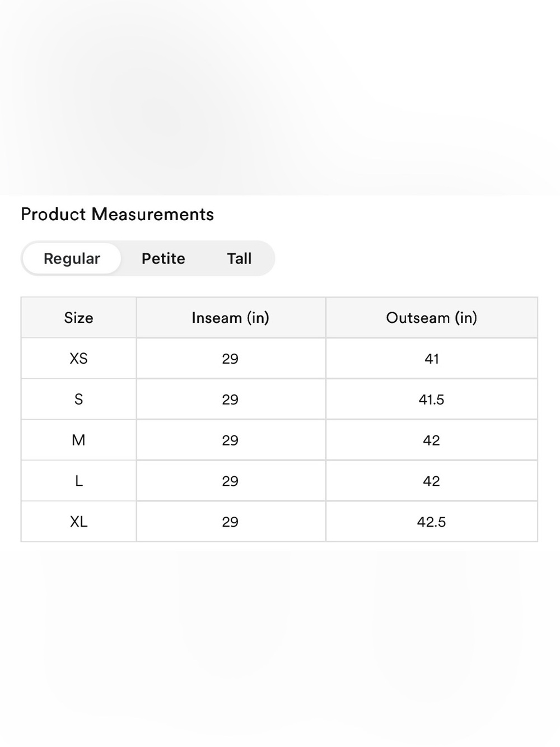Select the L size row label
The width and height of the screenshot is (560, 747).
coord(78,481)
